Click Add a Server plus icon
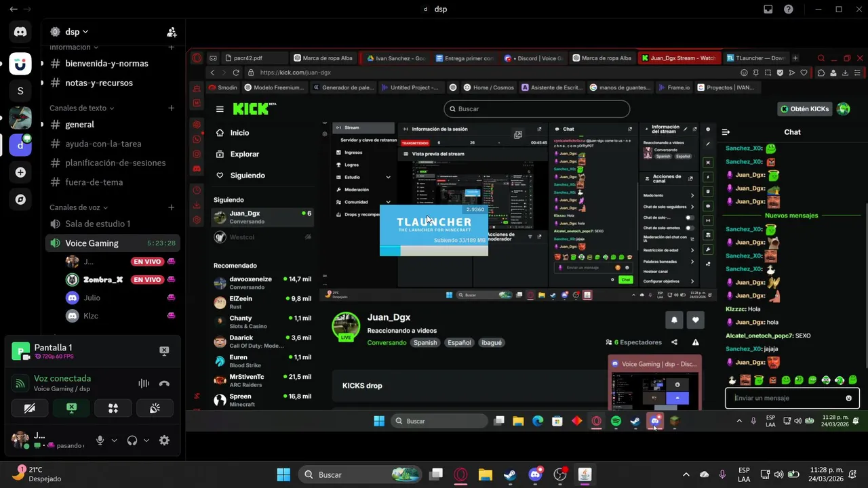Image resolution: width=868 pixels, height=488 pixels. point(20,173)
